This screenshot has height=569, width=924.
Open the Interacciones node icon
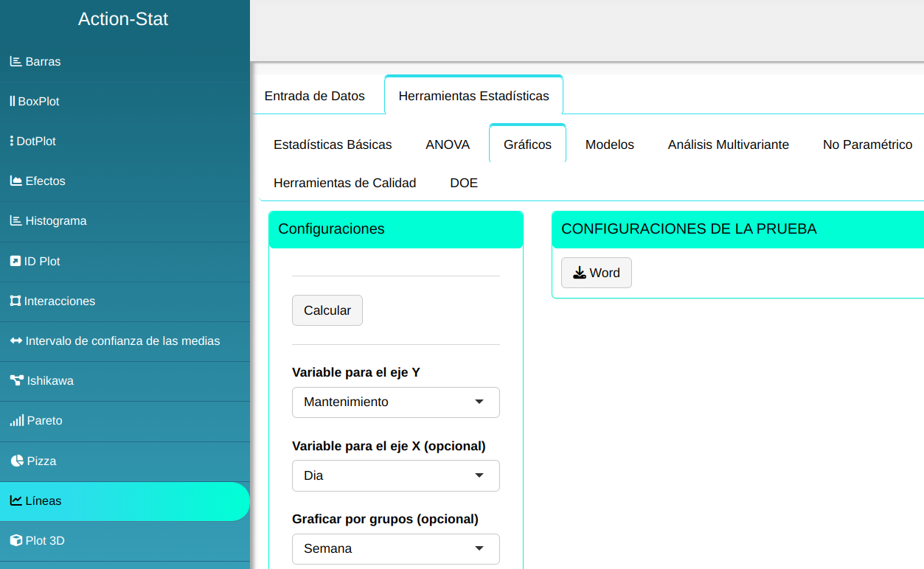click(x=15, y=301)
